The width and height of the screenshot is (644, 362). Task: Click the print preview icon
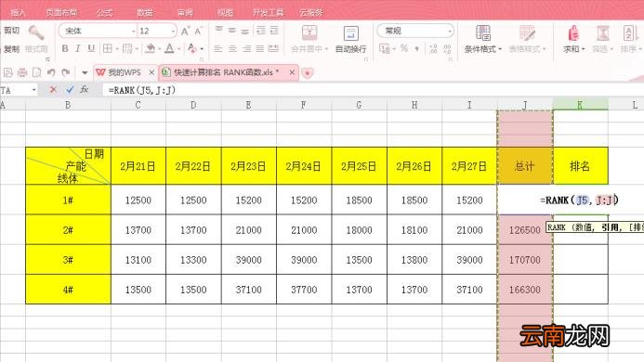pos(36,72)
